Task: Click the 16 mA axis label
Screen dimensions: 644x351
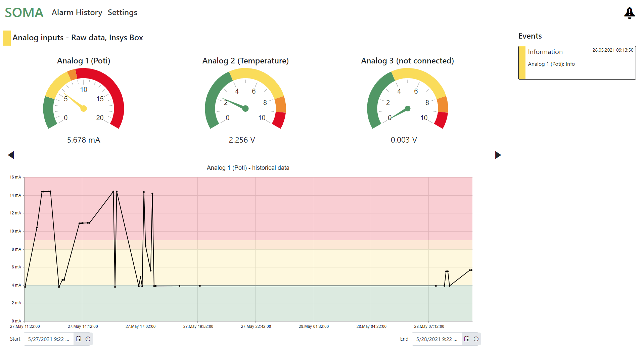Action: pyautogui.click(x=15, y=177)
